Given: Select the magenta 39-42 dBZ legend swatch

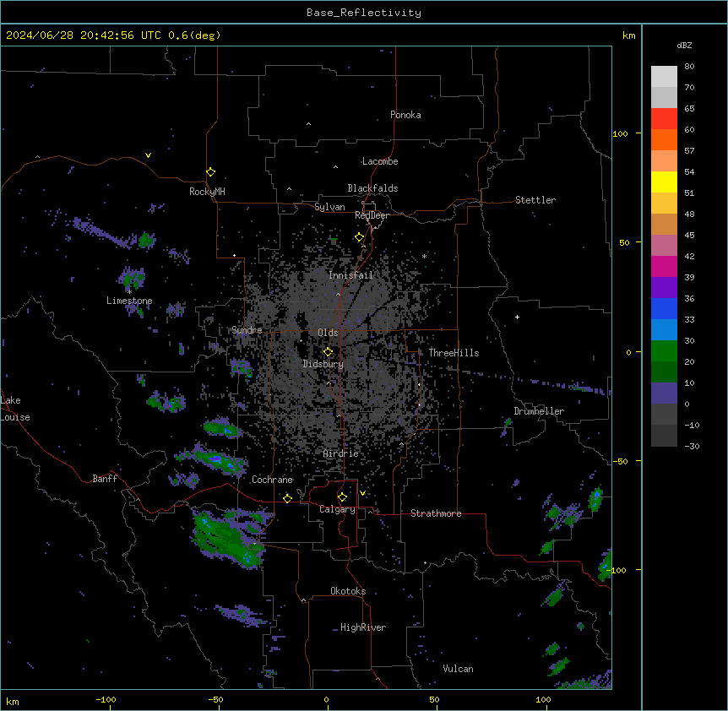Looking at the screenshot, I should (664, 266).
